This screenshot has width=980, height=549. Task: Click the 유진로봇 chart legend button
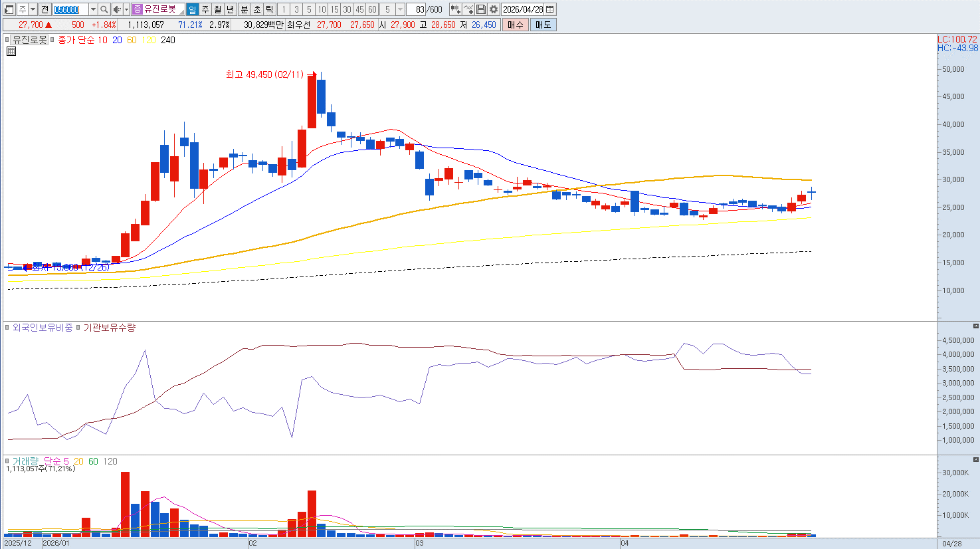tap(30, 40)
